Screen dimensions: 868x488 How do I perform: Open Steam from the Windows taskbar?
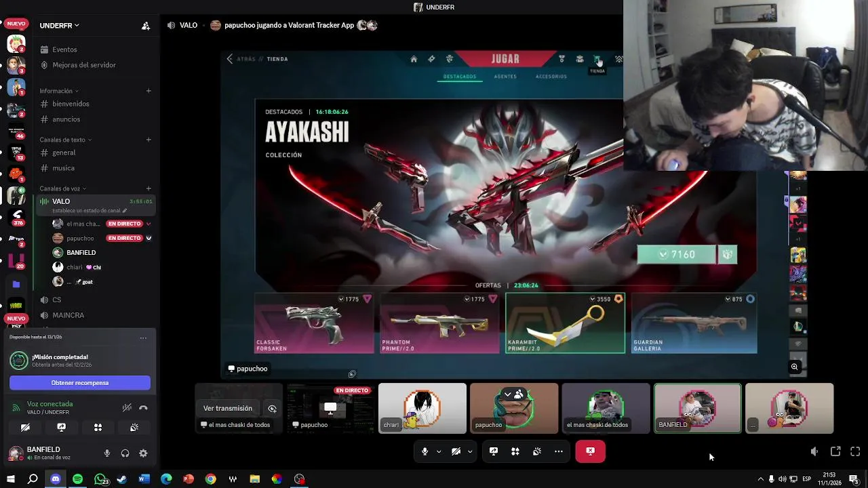point(122,479)
